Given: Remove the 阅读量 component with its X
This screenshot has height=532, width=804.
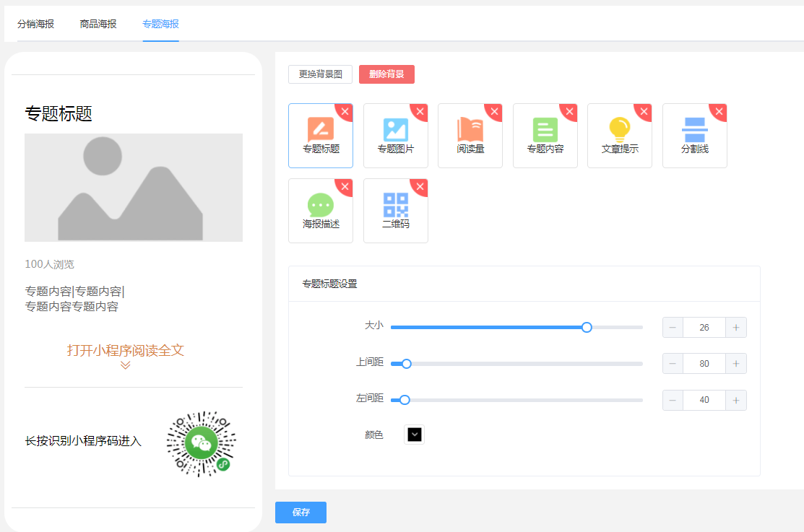Looking at the screenshot, I should tap(494, 112).
